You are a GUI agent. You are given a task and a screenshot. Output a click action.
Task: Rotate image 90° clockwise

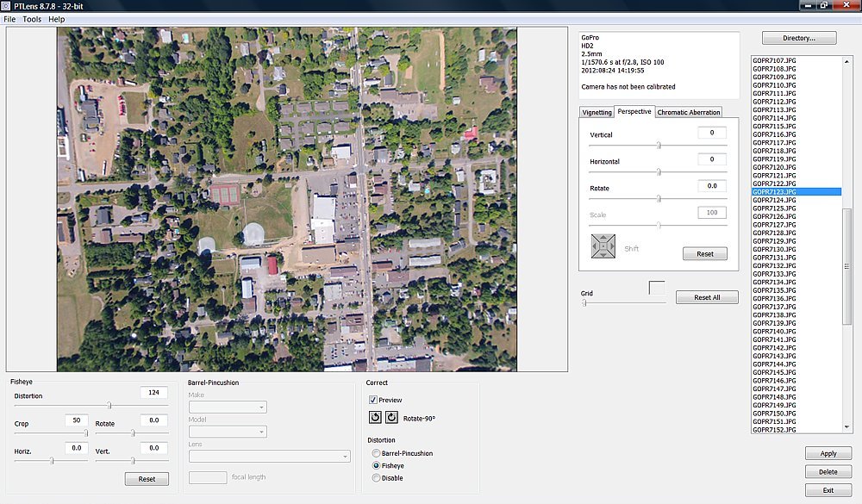pyautogui.click(x=391, y=417)
